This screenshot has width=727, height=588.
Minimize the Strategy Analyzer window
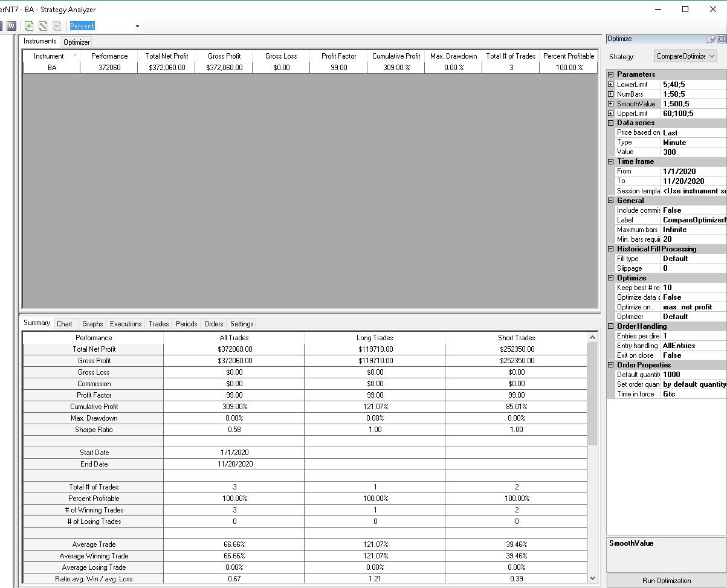point(658,9)
